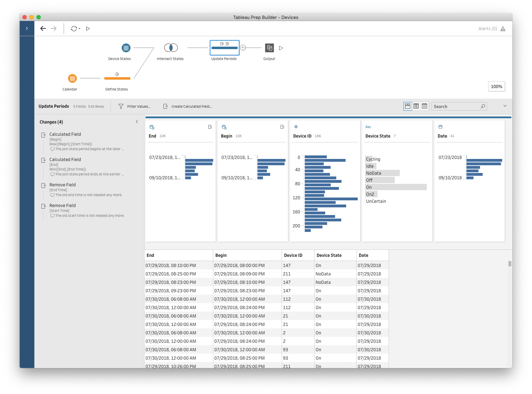The height and width of the screenshot is (394, 532).
Task: Click Filter Values button
Action: pyautogui.click(x=135, y=106)
